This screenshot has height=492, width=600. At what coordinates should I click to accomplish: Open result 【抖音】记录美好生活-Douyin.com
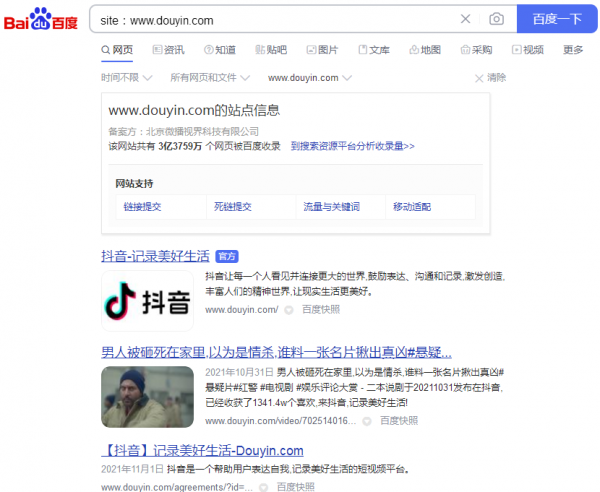202,451
